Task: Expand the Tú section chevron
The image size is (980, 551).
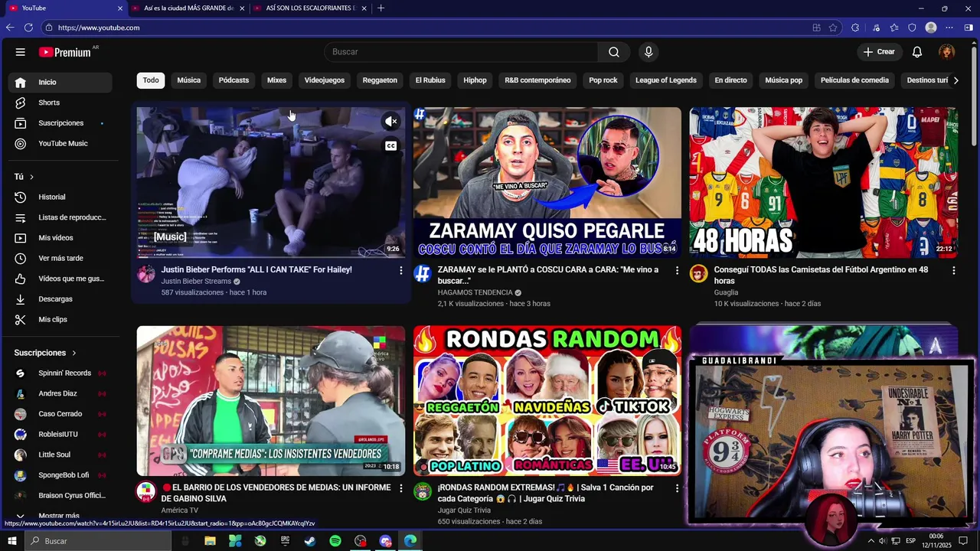Action: (31, 177)
